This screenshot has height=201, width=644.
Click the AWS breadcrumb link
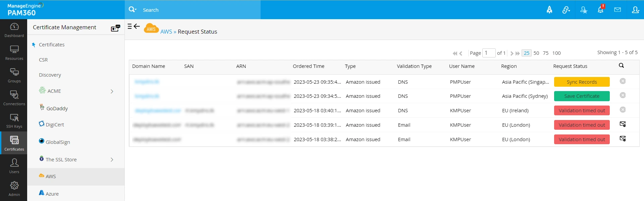166,32
